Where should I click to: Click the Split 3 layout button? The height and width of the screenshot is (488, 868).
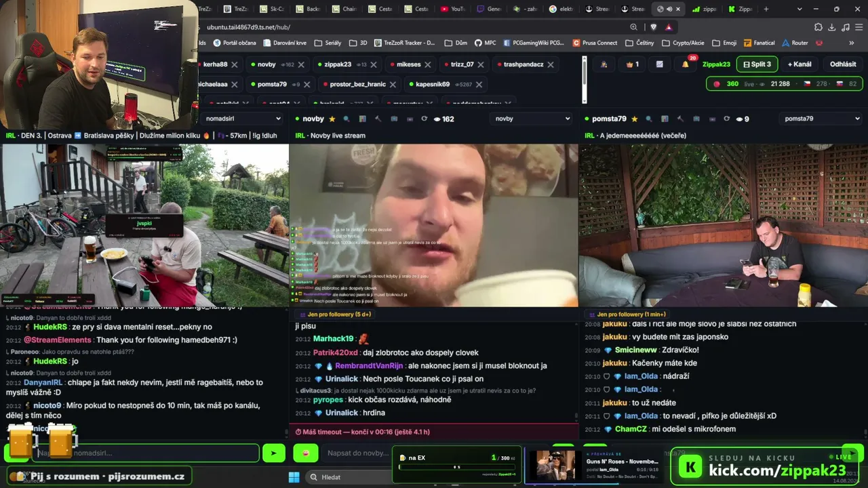click(x=757, y=64)
